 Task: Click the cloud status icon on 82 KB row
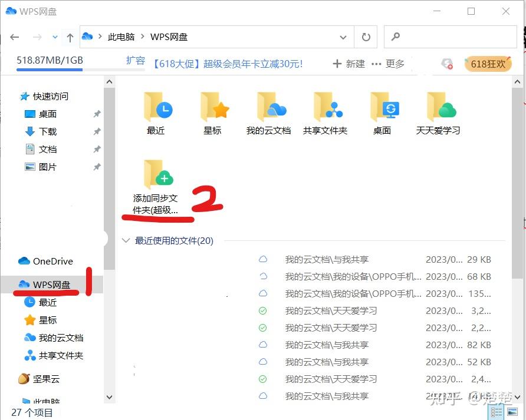click(x=264, y=345)
